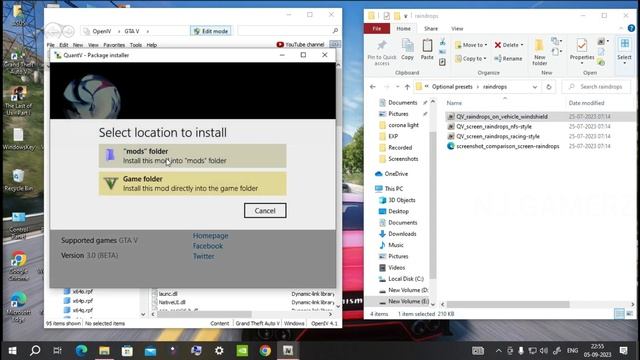Open Settings gear in taskbar

(219, 351)
